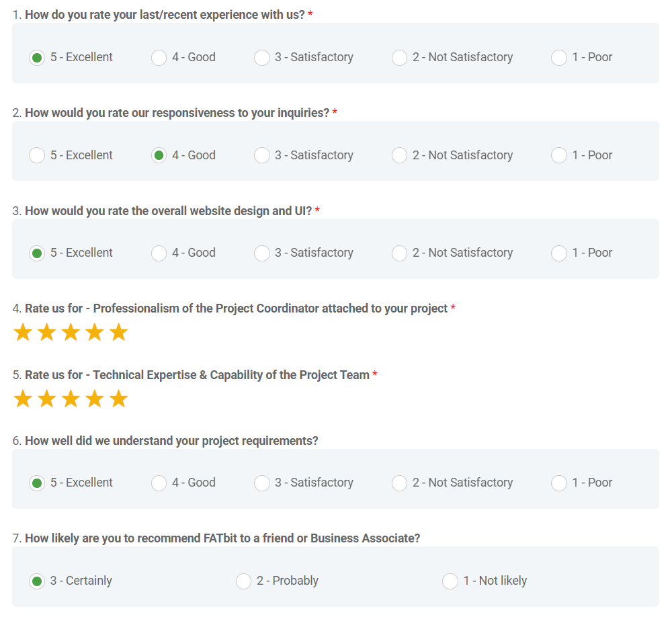
Task: Click the first star for Professionalism rating
Action: pyautogui.click(x=23, y=332)
